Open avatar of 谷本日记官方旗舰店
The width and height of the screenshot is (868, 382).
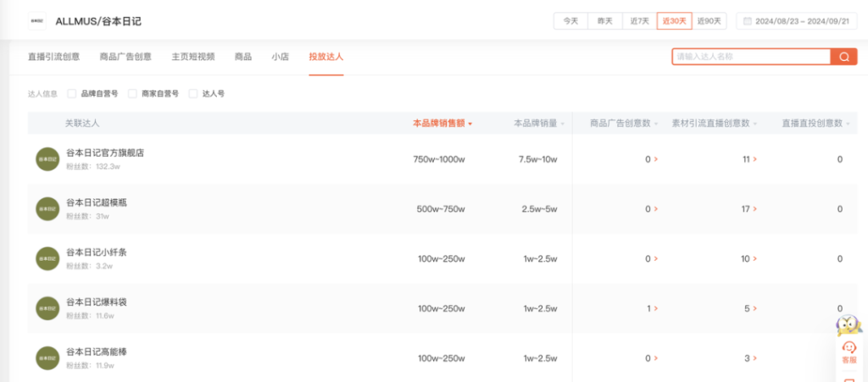[x=47, y=159]
